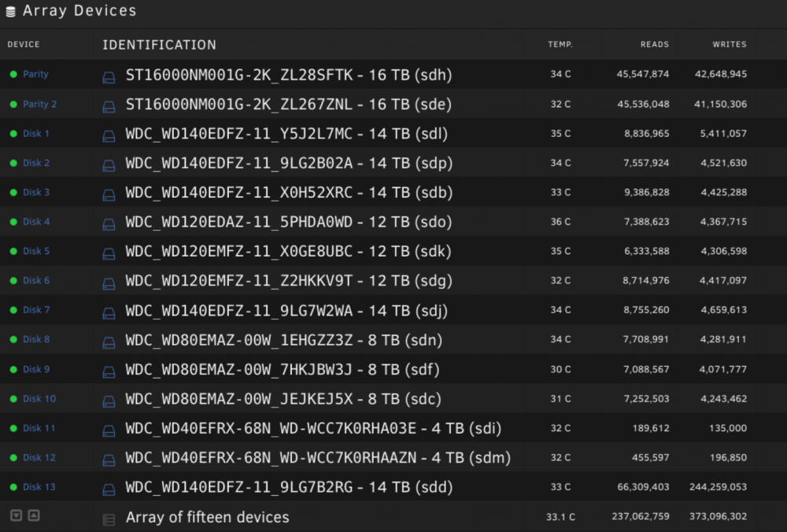Click the drive icon for Disk 13 sdd
Viewport: 787px width, 532px height.
click(x=109, y=490)
